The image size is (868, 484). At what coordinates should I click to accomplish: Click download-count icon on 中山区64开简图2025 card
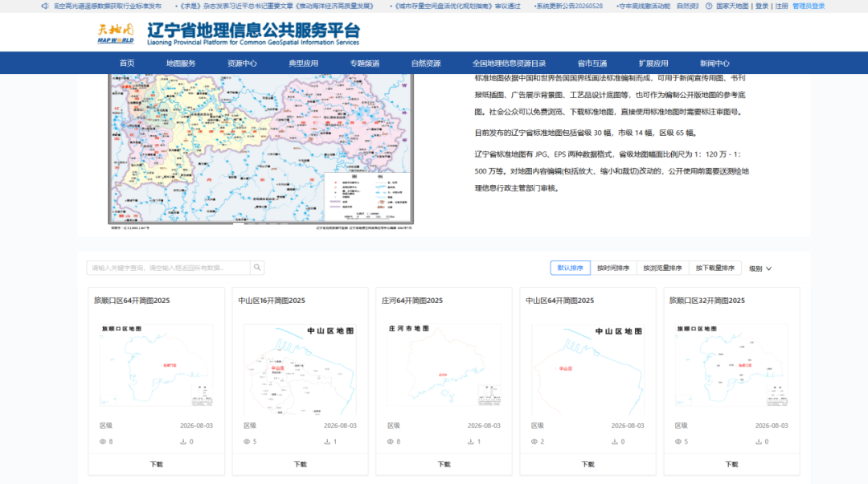[615, 441]
